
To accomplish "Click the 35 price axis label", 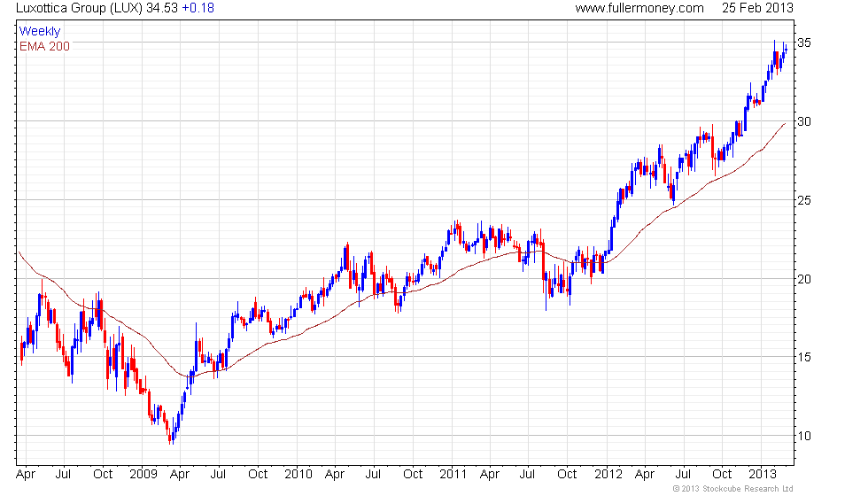I will [x=804, y=43].
